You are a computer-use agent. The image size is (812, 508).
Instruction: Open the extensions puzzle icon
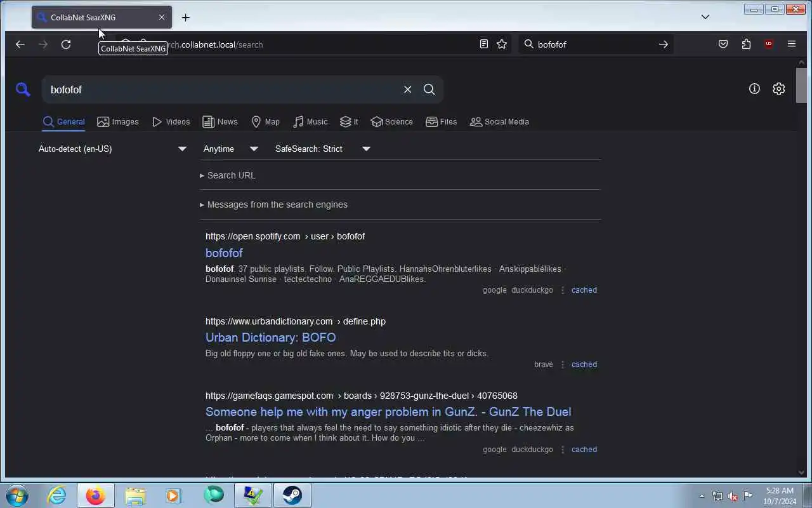click(x=746, y=44)
